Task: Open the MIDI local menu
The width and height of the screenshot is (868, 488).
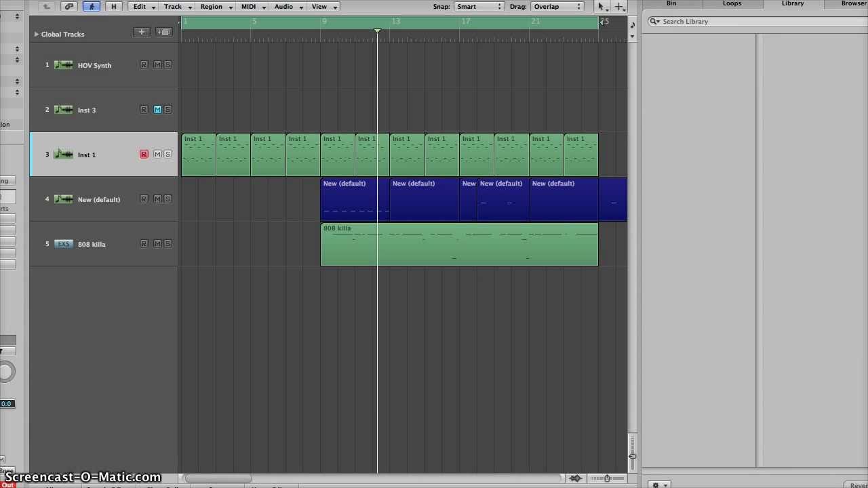Action: (253, 7)
